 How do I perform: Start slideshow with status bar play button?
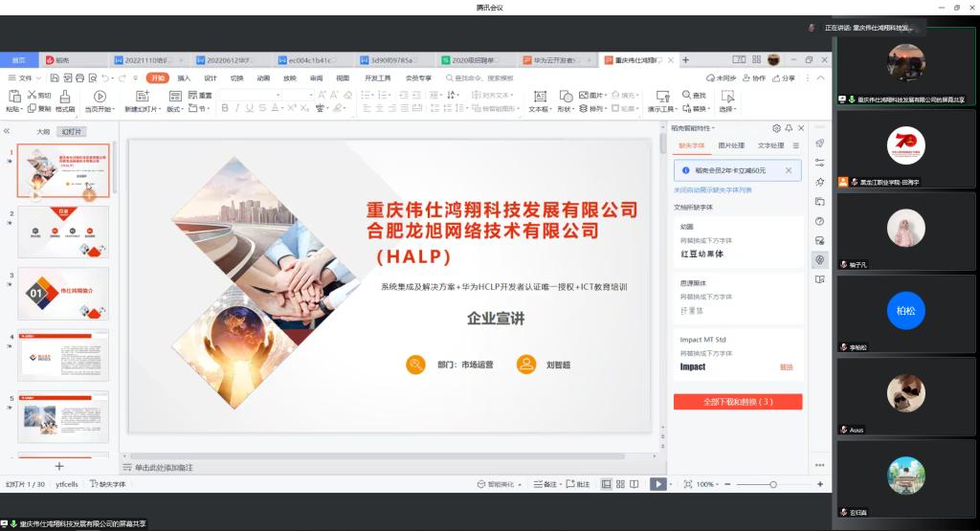click(657, 484)
